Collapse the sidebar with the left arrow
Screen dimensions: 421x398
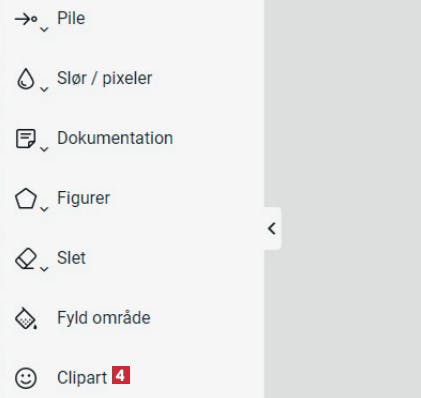pyautogui.click(x=272, y=229)
